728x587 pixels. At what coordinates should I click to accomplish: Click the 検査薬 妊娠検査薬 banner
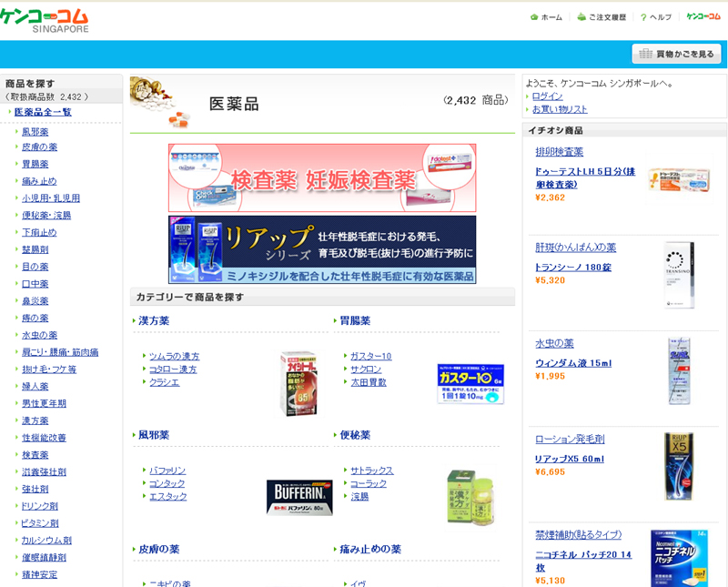tap(322, 177)
